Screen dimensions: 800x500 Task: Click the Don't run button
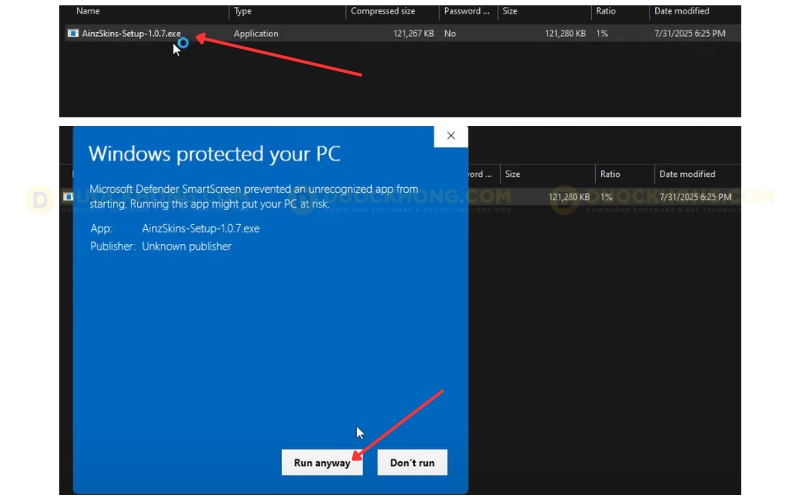412,462
